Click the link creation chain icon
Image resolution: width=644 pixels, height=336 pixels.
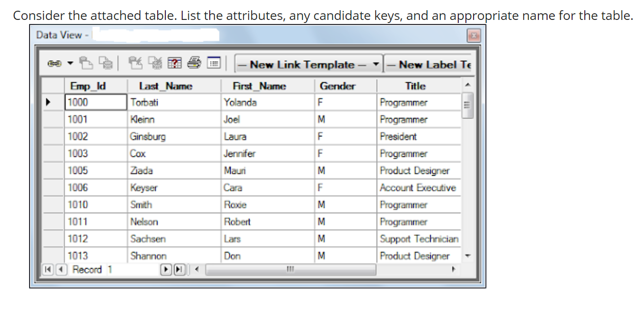pos(54,63)
